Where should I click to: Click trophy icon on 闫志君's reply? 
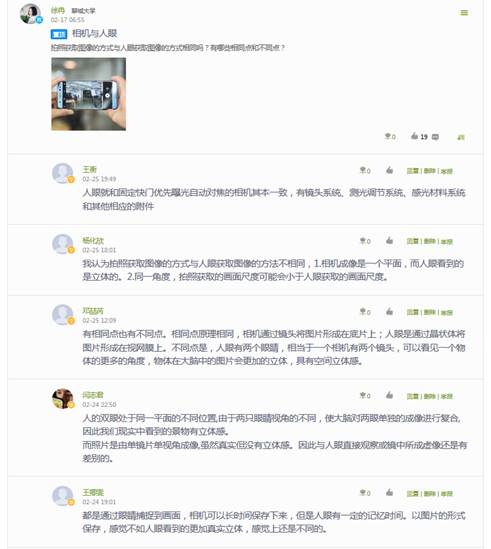363,395
